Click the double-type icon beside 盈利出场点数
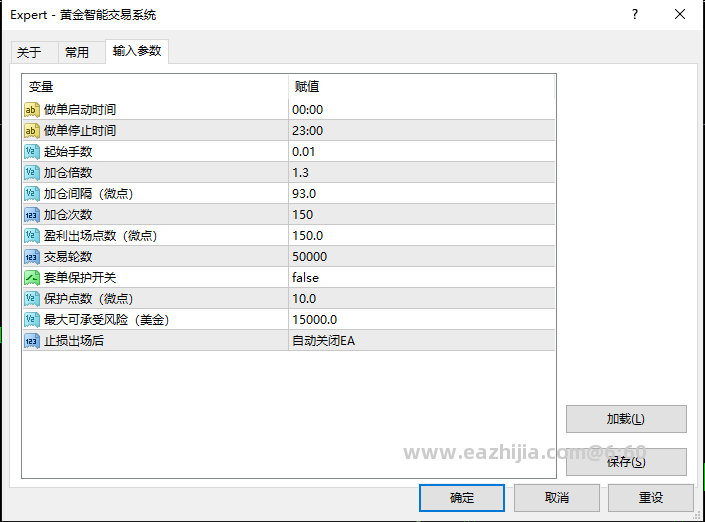Screen dimensions: 705x522 [x=31, y=236]
